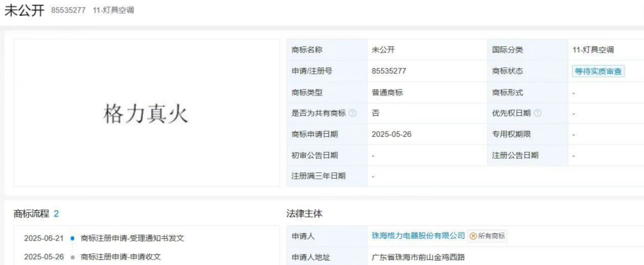Click the count 2 next to 商标流程
This screenshot has width=644, height=265.
pyautogui.click(x=57, y=214)
